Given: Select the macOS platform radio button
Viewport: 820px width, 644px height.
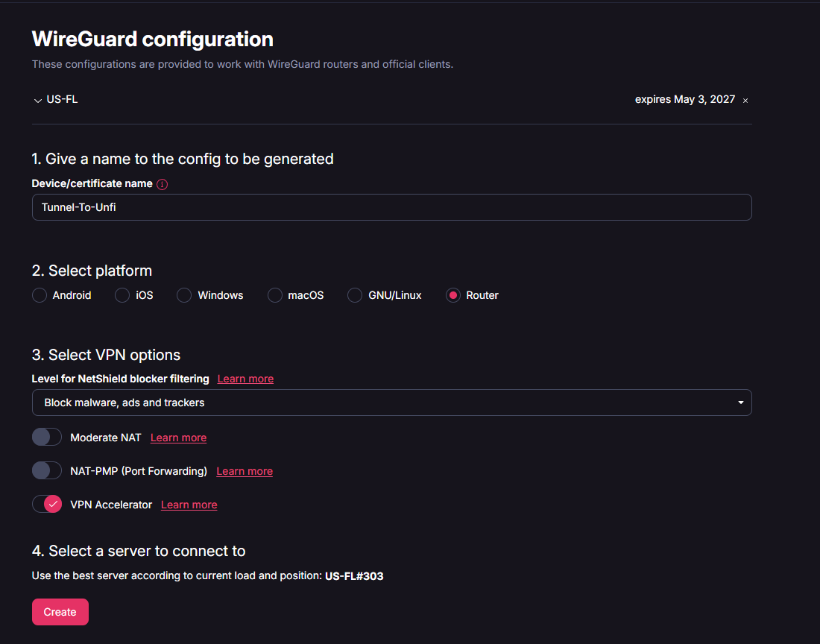Looking at the screenshot, I should 274,295.
